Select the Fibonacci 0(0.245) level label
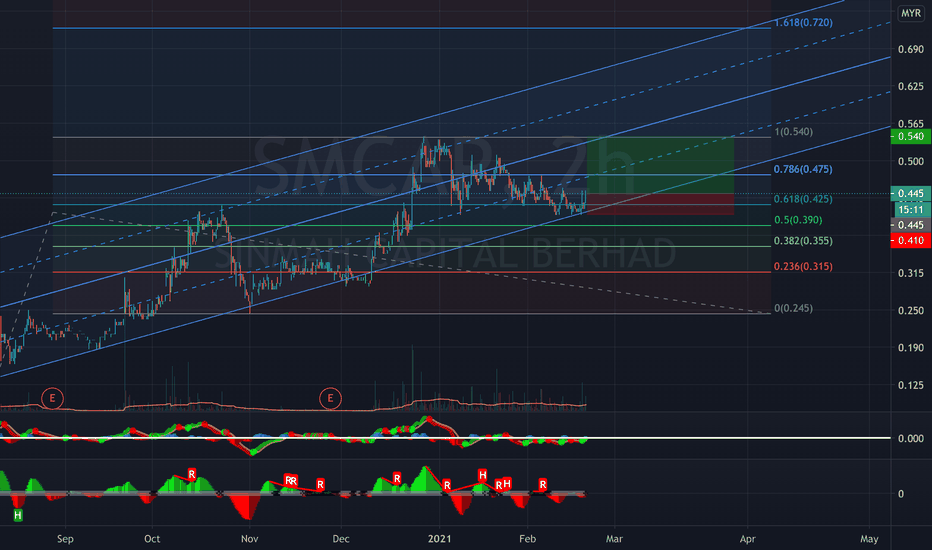Viewport: 932px width, 550px height. coord(794,308)
